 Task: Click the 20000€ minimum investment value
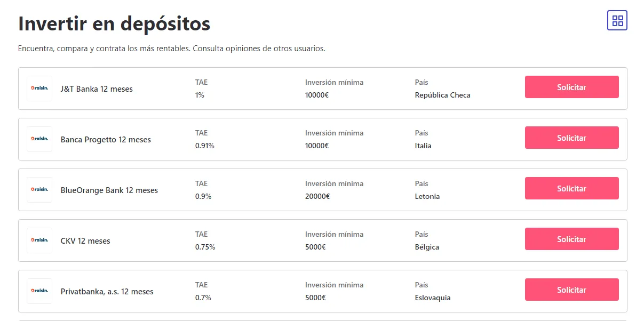pyautogui.click(x=317, y=197)
